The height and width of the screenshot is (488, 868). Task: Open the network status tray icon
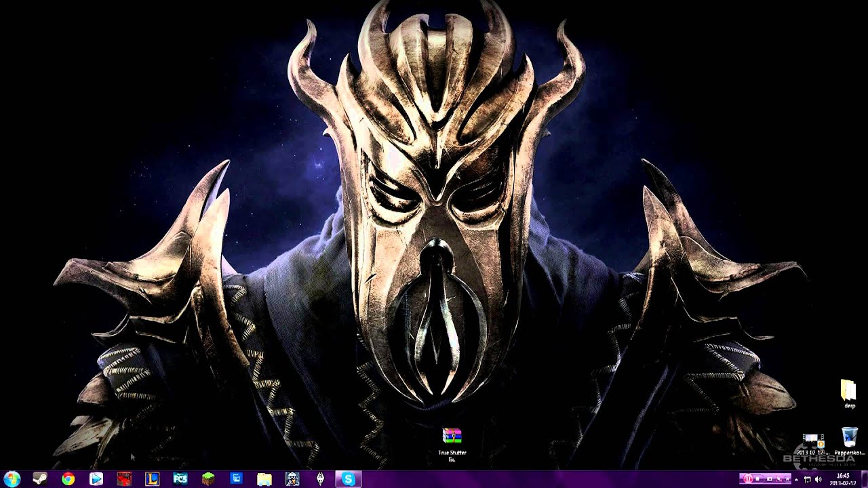tap(807, 479)
